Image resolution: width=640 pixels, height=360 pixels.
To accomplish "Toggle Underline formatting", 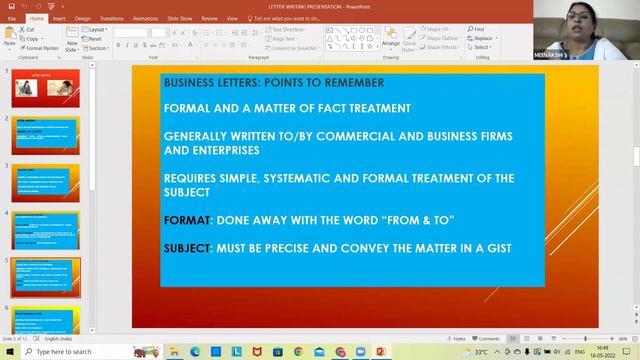I will [x=136, y=45].
